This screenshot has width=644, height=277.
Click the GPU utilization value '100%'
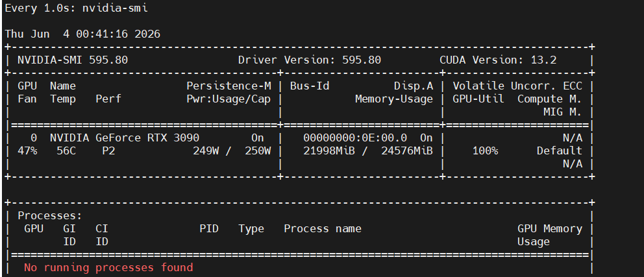click(485, 151)
